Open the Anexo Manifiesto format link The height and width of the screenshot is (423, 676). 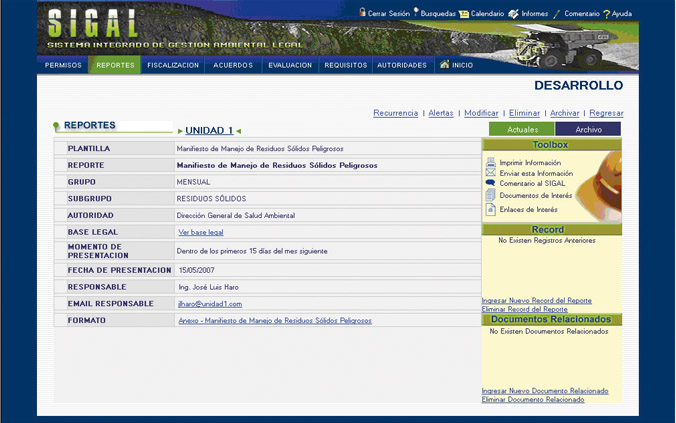[274, 321]
